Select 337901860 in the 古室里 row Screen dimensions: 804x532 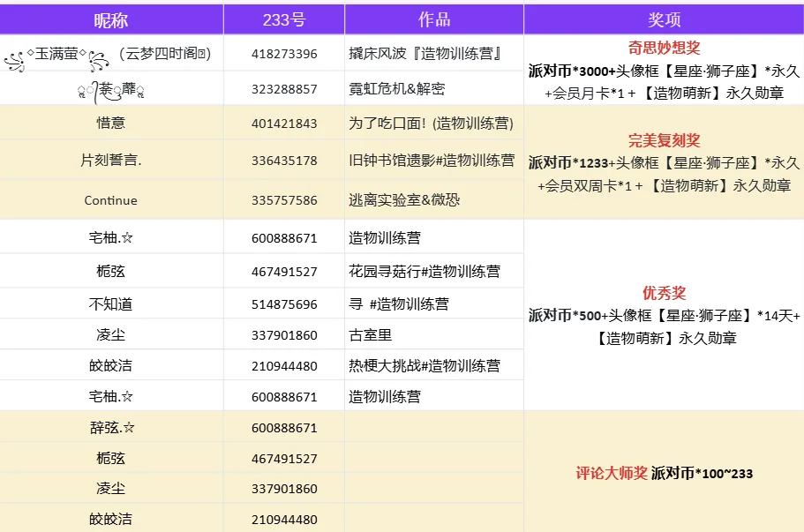[x=284, y=335]
